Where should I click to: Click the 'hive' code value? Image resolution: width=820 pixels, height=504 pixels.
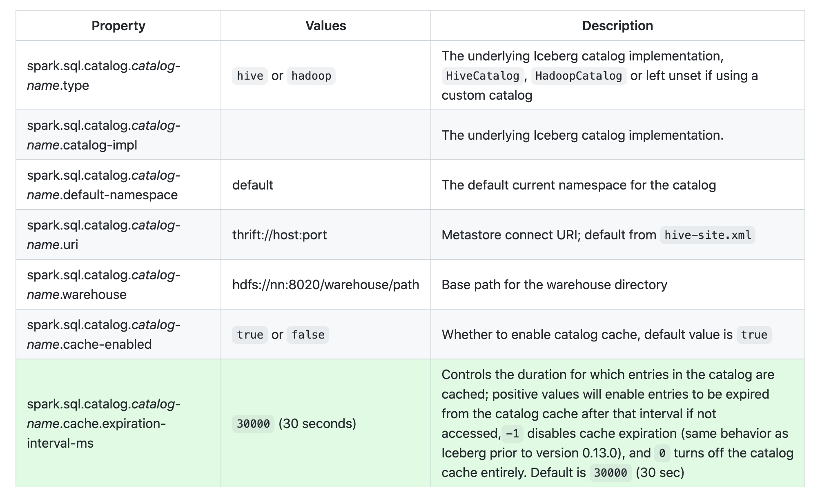250,76
